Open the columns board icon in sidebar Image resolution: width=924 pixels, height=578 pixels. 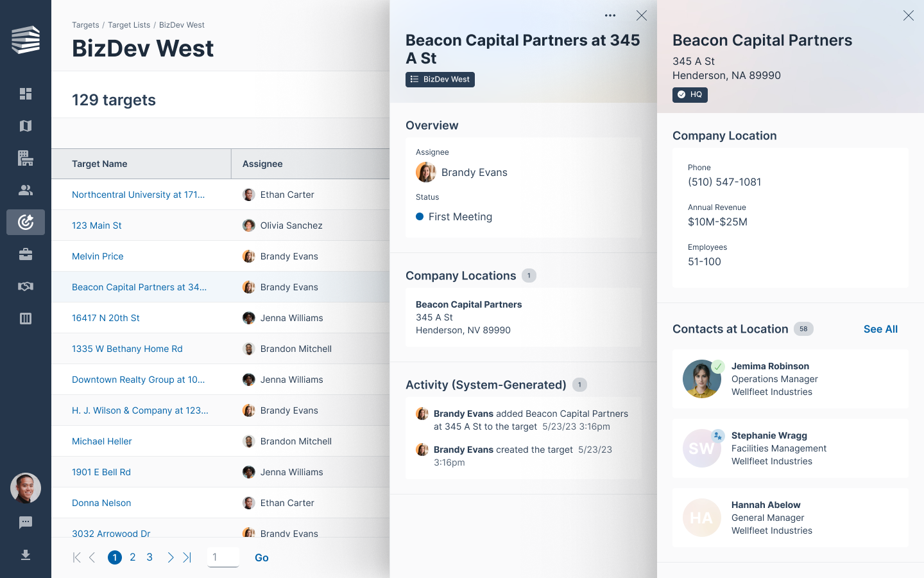click(26, 319)
